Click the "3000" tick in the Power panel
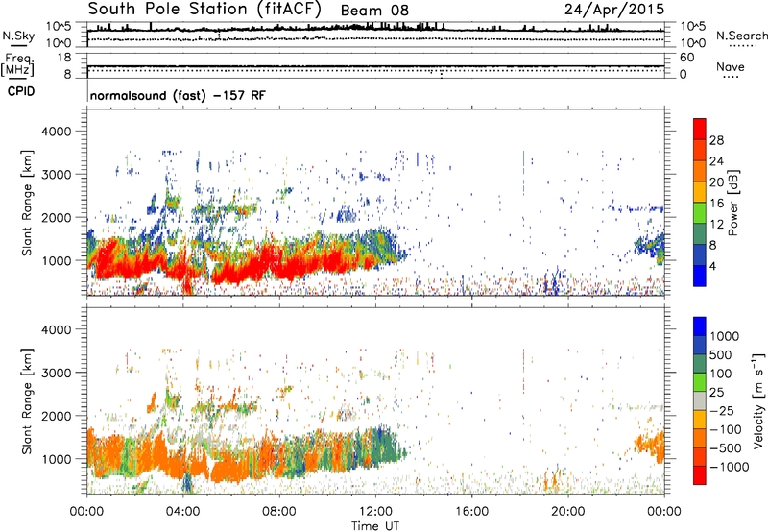 [x=56, y=175]
